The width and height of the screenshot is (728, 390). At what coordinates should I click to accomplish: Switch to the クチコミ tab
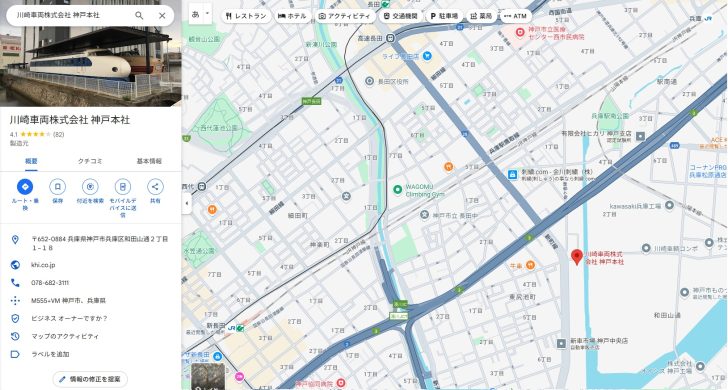pos(90,161)
